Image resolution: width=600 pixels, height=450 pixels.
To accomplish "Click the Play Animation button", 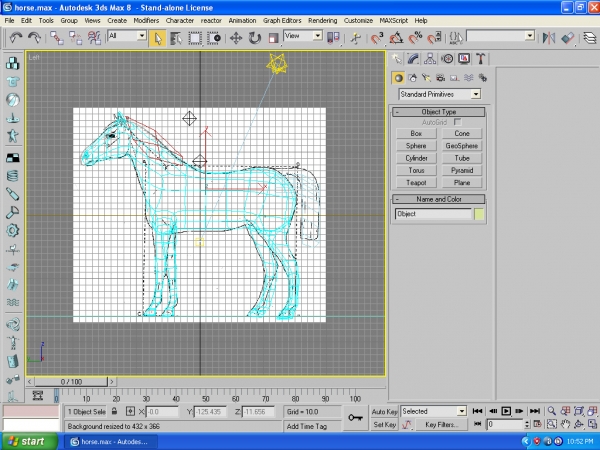I will pos(506,411).
